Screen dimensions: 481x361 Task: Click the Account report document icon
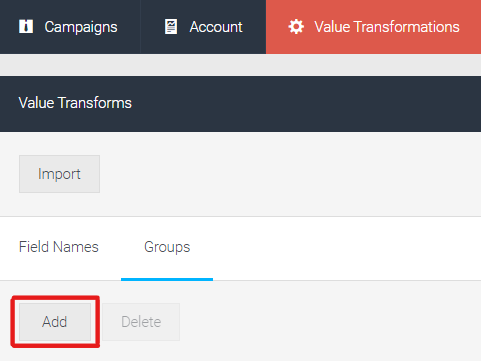coord(171,27)
